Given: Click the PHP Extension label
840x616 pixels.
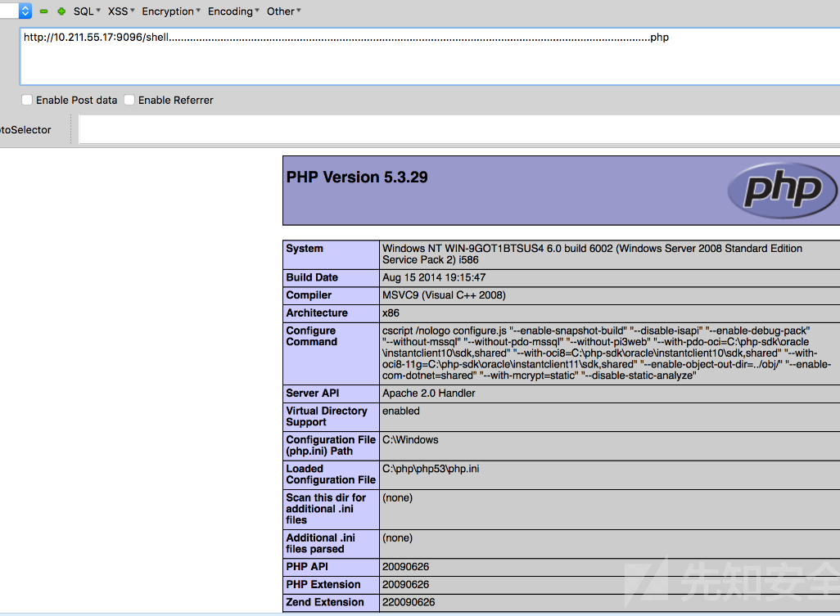Looking at the screenshot, I should click(x=323, y=584).
